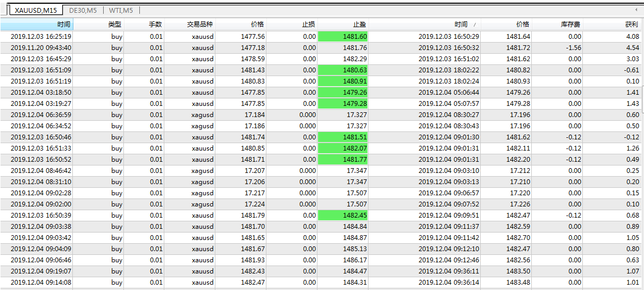Click the 交易品种 column header
Viewport: 644px width, 290px height.
tap(199, 24)
